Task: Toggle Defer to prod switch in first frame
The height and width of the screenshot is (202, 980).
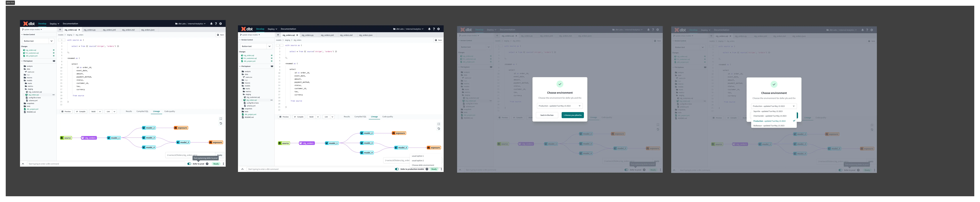Action: tap(189, 164)
